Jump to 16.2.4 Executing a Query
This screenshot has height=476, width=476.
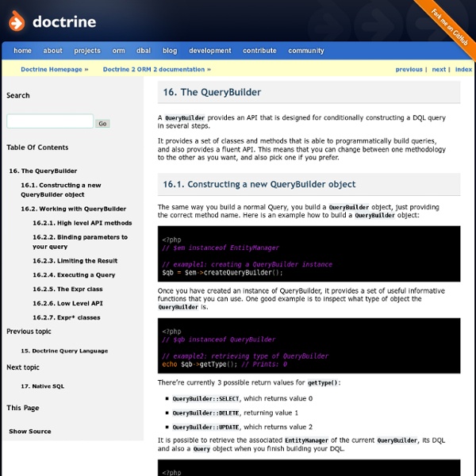point(74,275)
